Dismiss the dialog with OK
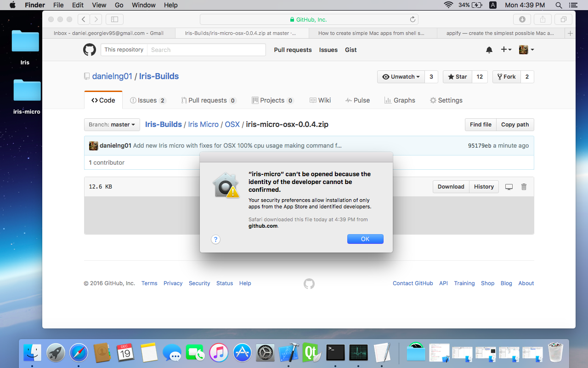Viewport: 588px width, 368px height. tap(365, 239)
